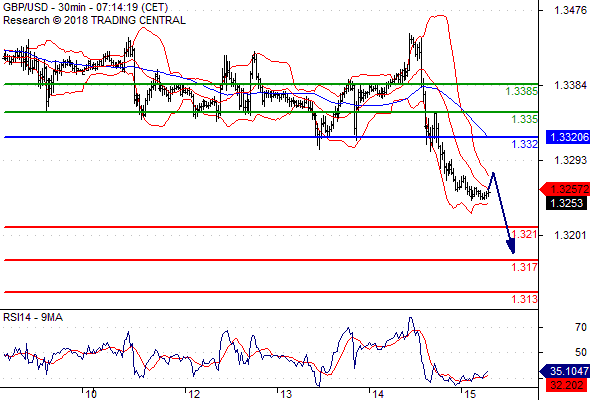The height and width of the screenshot is (400, 590).
Task: Click the 1.3476 price axis label
Action: pyautogui.click(x=570, y=10)
